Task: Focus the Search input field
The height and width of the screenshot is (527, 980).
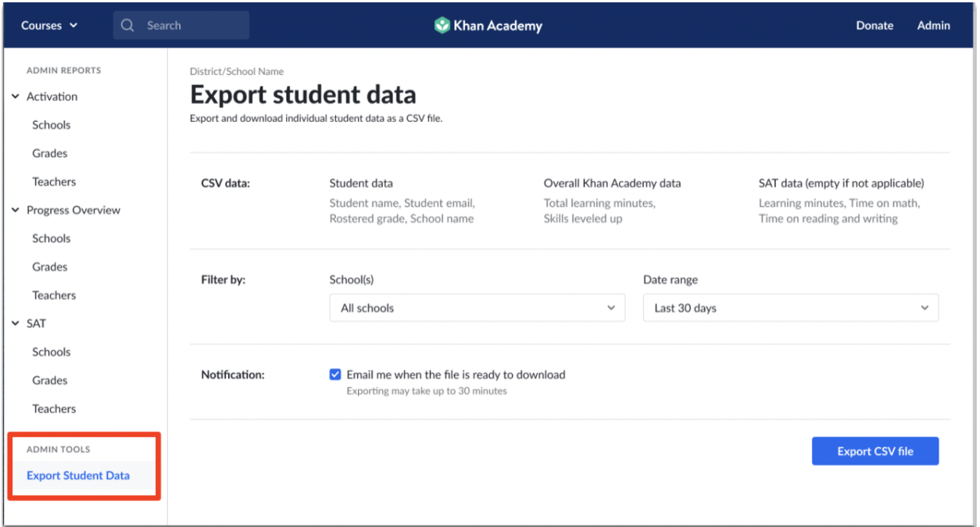Action: coord(181,25)
